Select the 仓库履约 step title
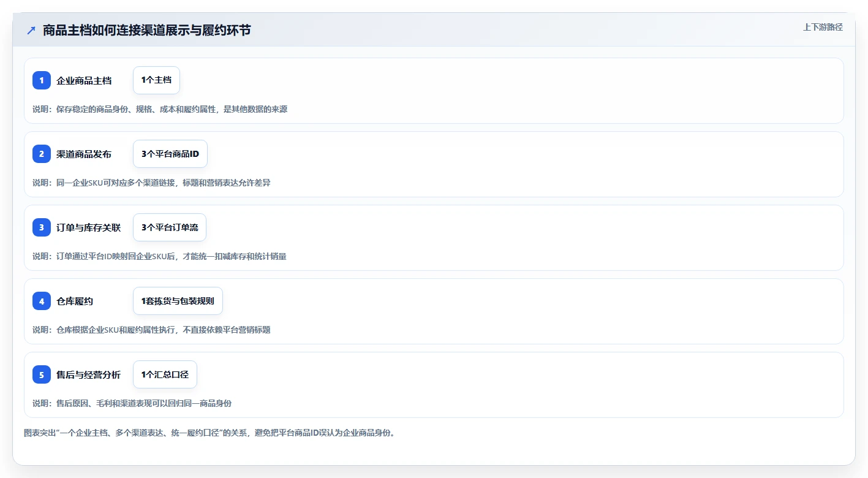Screen dimensions: 868x478 [75, 301]
